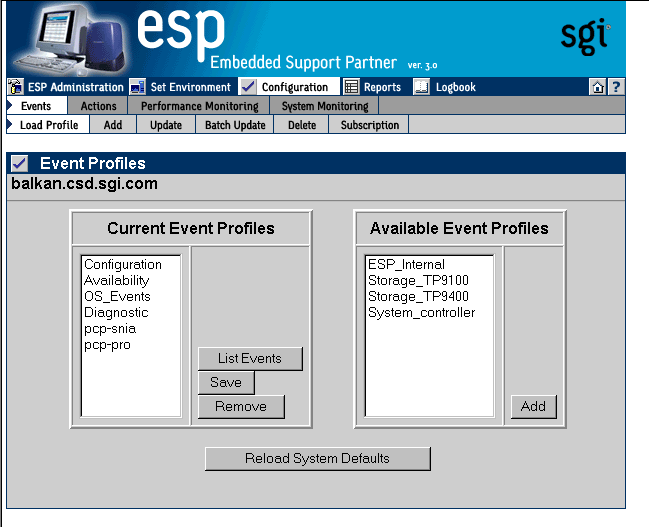The image size is (649, 527).
Task: Click Add button for available profiles
Action: click(x=533, y=407)
